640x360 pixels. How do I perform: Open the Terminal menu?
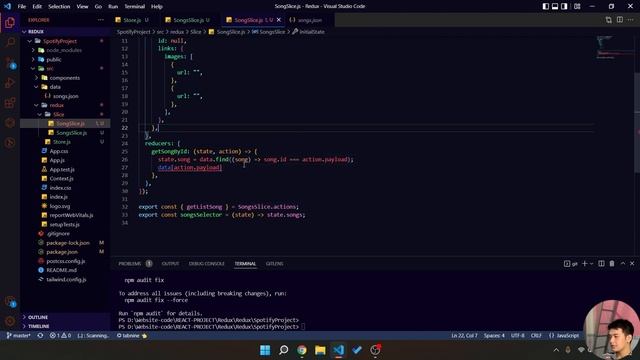point(135,6)
